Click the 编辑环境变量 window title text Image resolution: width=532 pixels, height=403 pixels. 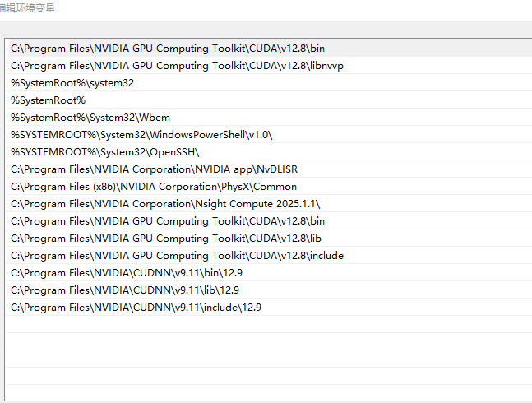point(28,8)
